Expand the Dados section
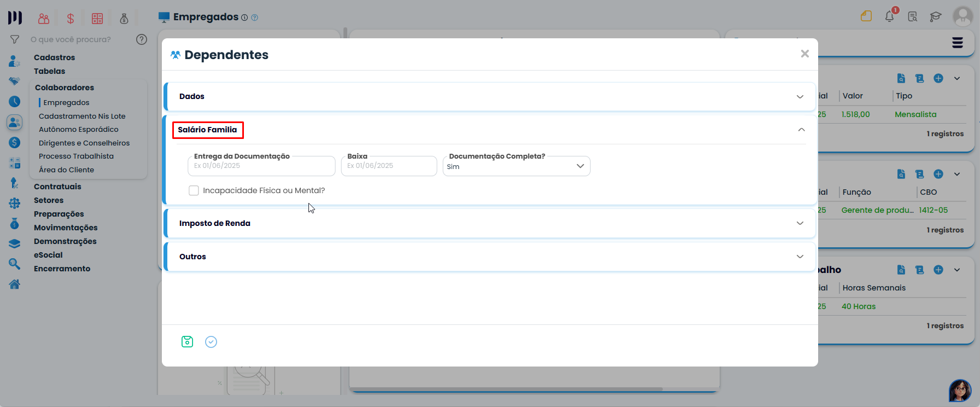980x407 pixels. (490, 96)
